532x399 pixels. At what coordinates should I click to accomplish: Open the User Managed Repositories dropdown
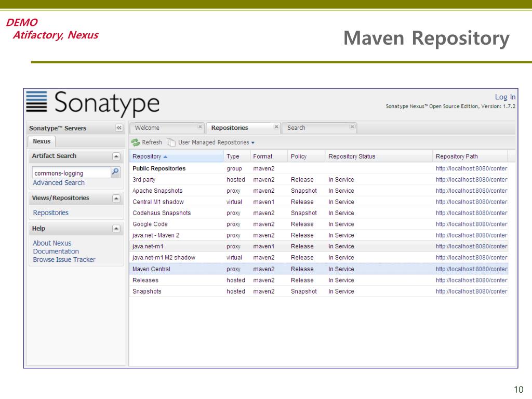pyautogui.click(x=217, y=142)
